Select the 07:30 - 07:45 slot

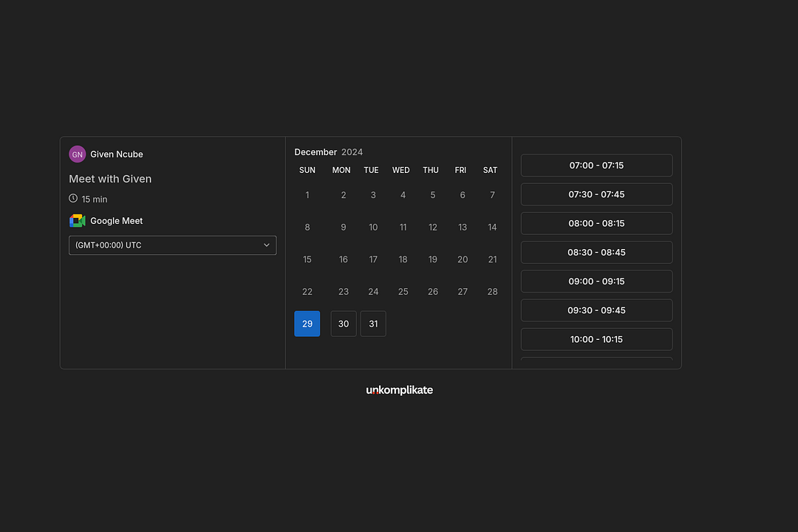point(596,194)
